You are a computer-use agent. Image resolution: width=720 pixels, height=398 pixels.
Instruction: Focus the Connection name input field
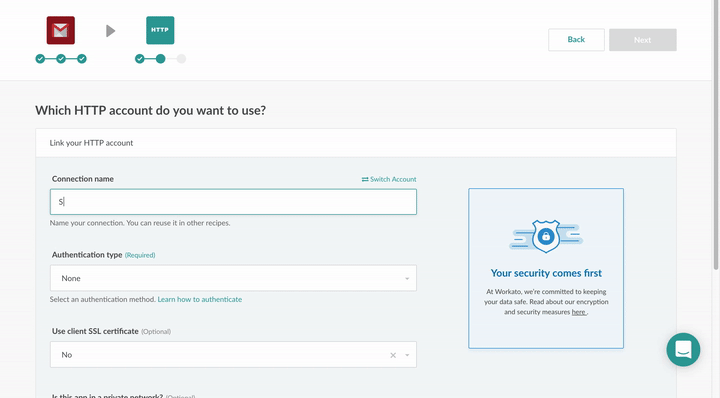(233, 202)
